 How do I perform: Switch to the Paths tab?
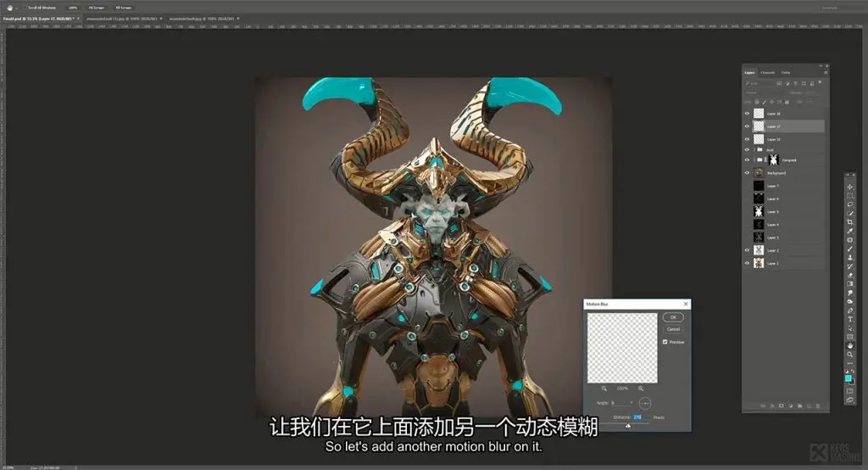[x=786, y=73]
